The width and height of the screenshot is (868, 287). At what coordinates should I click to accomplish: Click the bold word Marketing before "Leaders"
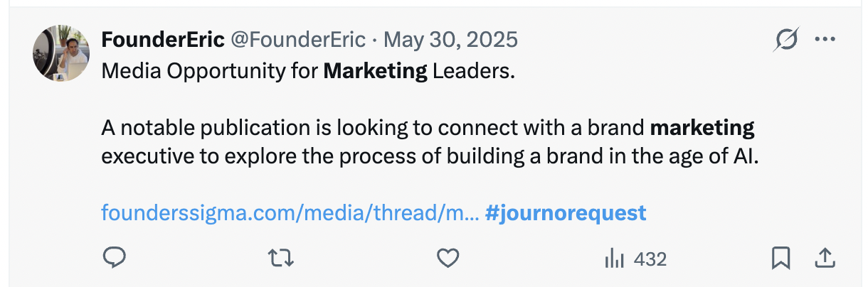point(376,71)
